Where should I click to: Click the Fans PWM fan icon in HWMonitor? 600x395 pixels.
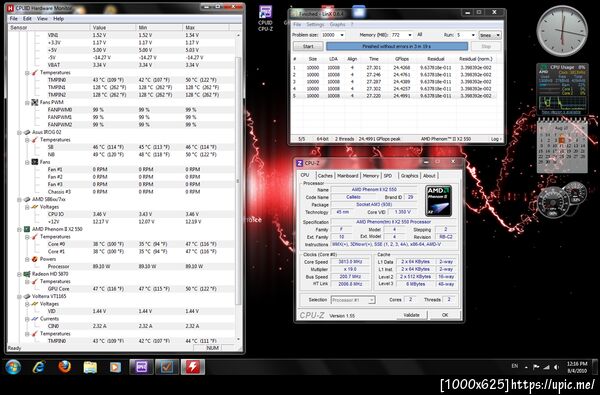tap(35, 102)
